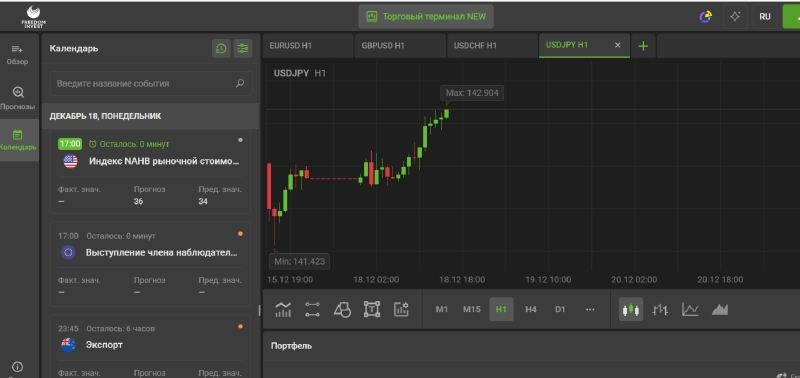
Task: Click the USDJPY H1 chart title
Action: [x=299, y=73]
